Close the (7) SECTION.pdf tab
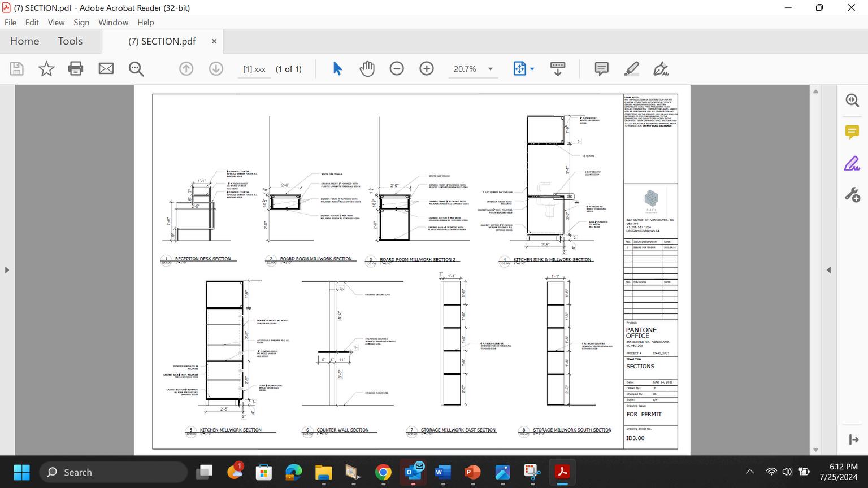The image size is (868, 488). tap(214, 41)
